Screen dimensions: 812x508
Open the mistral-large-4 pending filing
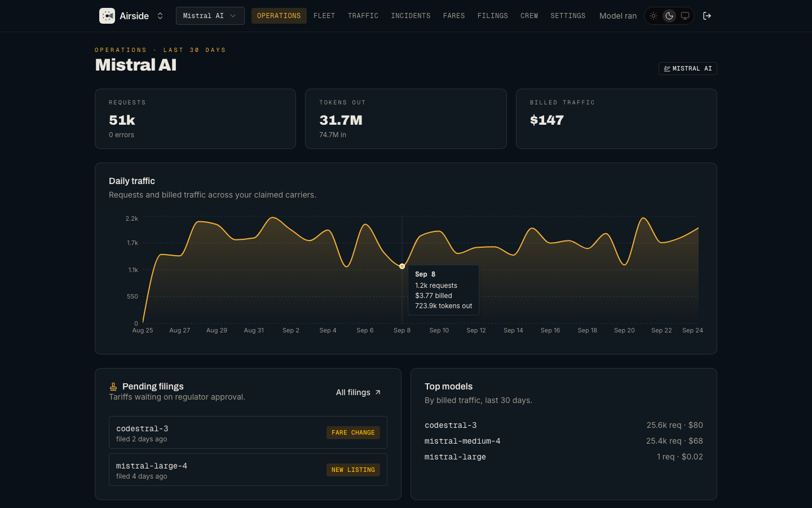(248, 470)
